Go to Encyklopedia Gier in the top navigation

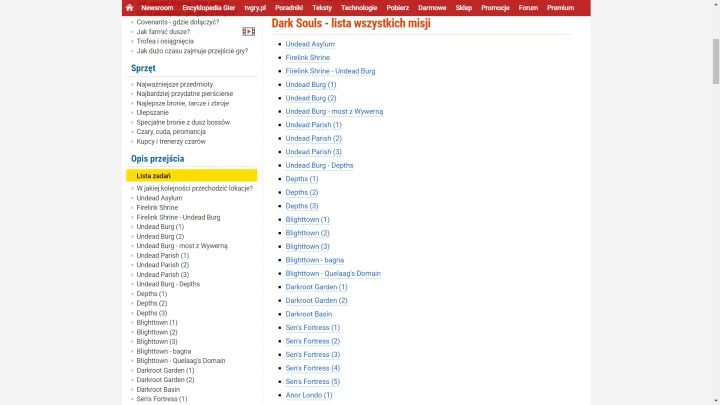tap(210, 7)
